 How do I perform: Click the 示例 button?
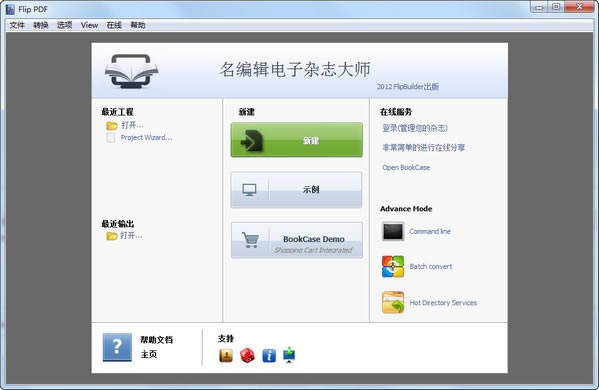pos(296,190)
